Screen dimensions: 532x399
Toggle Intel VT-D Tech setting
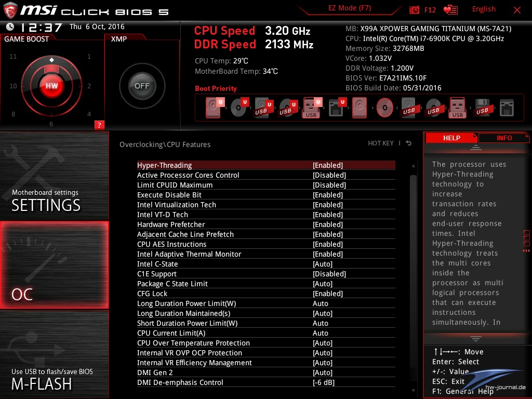pos(266,215)
